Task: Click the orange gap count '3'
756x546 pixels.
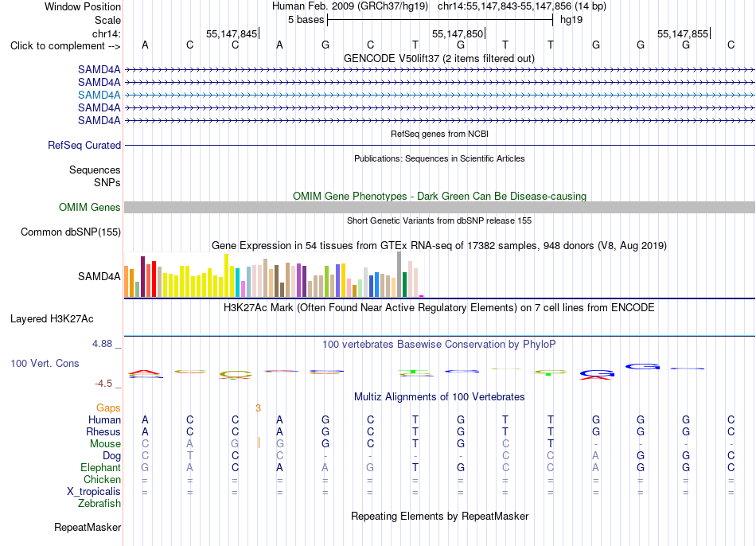Action: click(x=258, y=408)
